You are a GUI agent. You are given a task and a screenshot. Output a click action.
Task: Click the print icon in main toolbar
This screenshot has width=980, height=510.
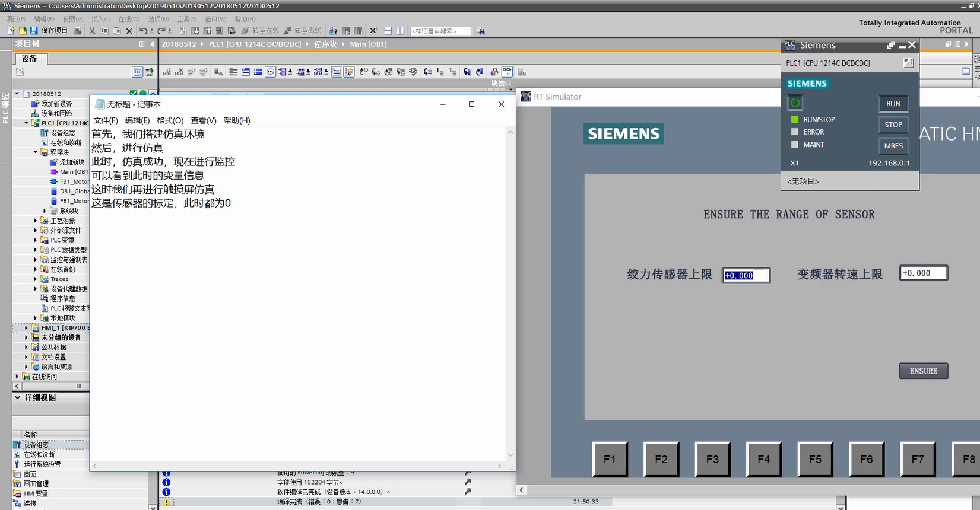coord(77,30)
